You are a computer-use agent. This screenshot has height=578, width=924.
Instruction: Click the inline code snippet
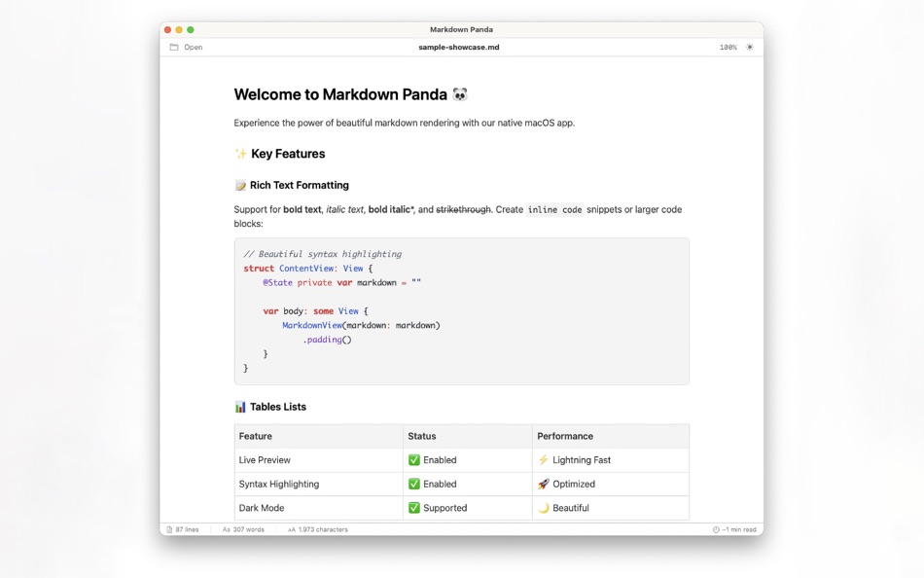point(554,210)
